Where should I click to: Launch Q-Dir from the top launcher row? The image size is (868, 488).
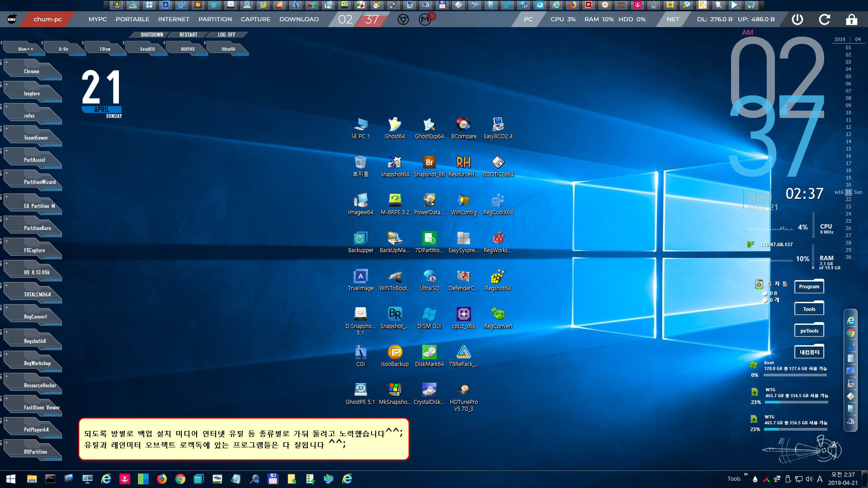pos(64,49)
